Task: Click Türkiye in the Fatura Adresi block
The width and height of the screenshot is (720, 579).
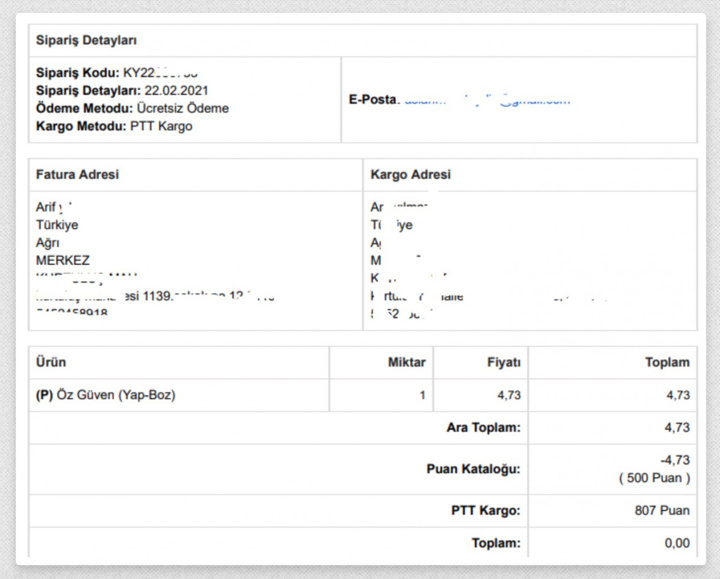Action: tap(57, 225)
